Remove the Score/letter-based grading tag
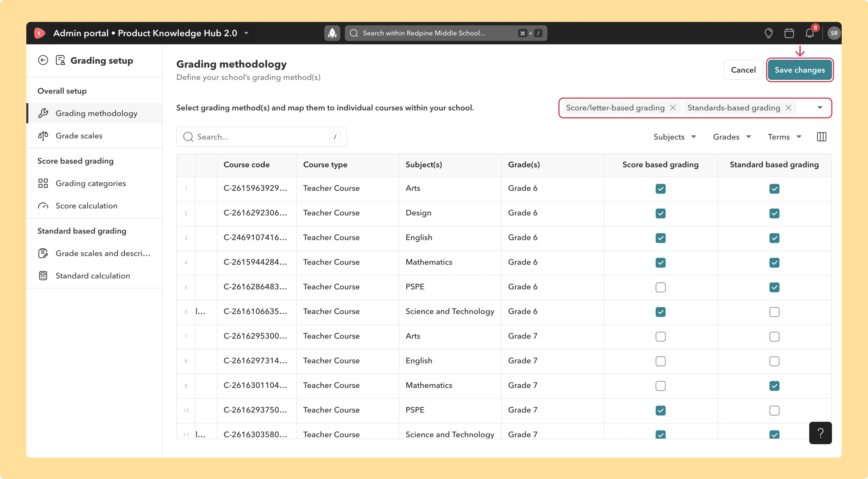Image resolution: width=868 pixels, height=479 pixels. (673, 108)
